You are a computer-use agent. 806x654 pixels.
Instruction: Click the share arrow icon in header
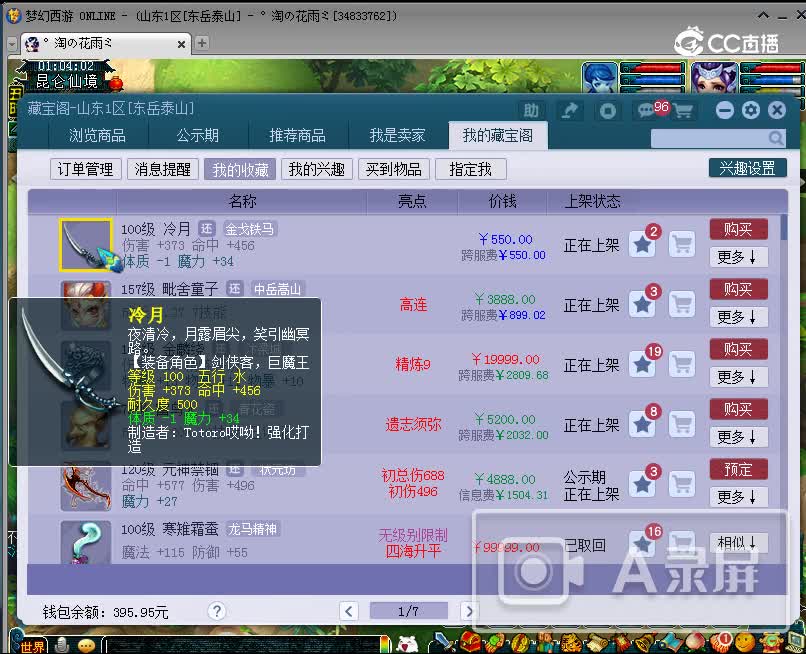(x=569, y=110)
